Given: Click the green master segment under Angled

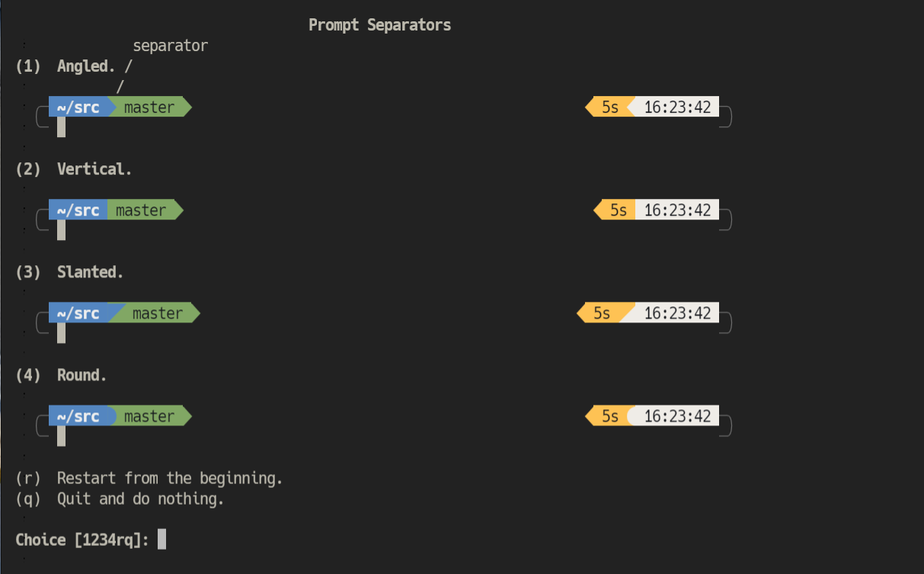Looking at the screenshot, I should [149, 107].
